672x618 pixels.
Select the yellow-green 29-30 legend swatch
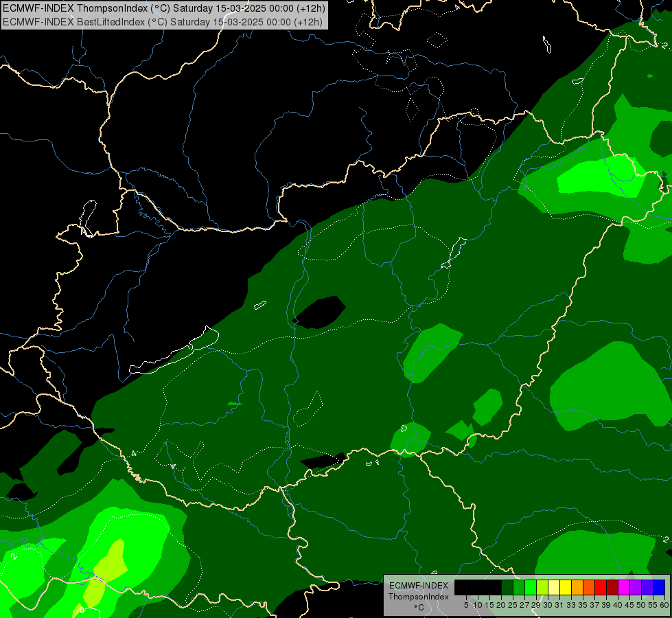click(x=542, y=587)
